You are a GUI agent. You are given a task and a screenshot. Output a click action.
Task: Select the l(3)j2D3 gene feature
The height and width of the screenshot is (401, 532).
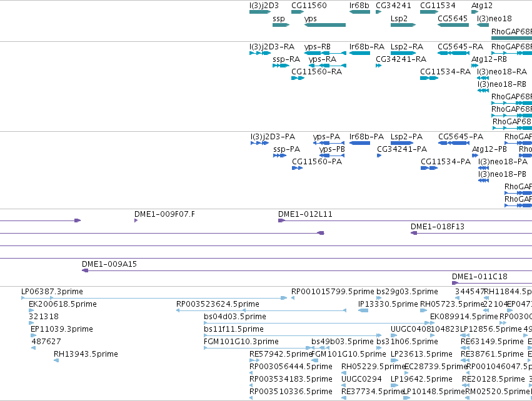click(x=260, y=12)
